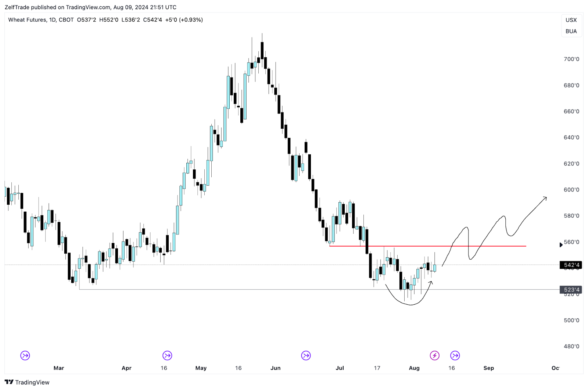Click the May label on time axis
This screenshot has height=390, width=588.
coord(201,368)
